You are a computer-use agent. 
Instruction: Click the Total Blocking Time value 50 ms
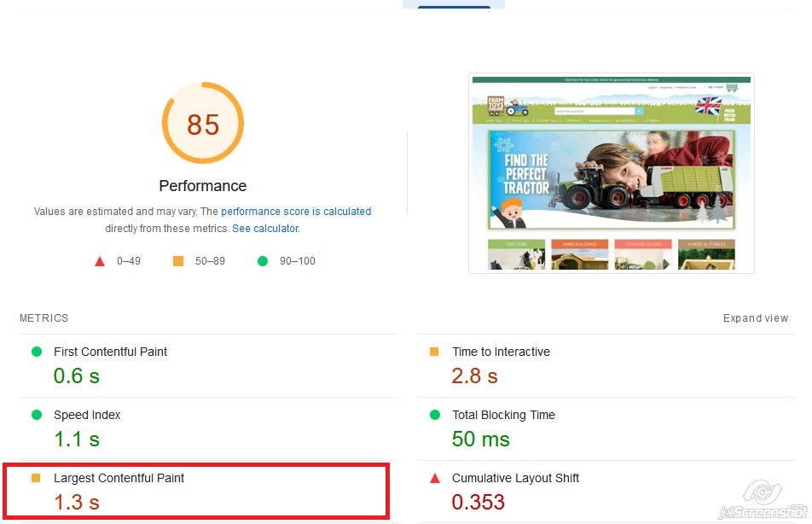click(x=481, y=440)
